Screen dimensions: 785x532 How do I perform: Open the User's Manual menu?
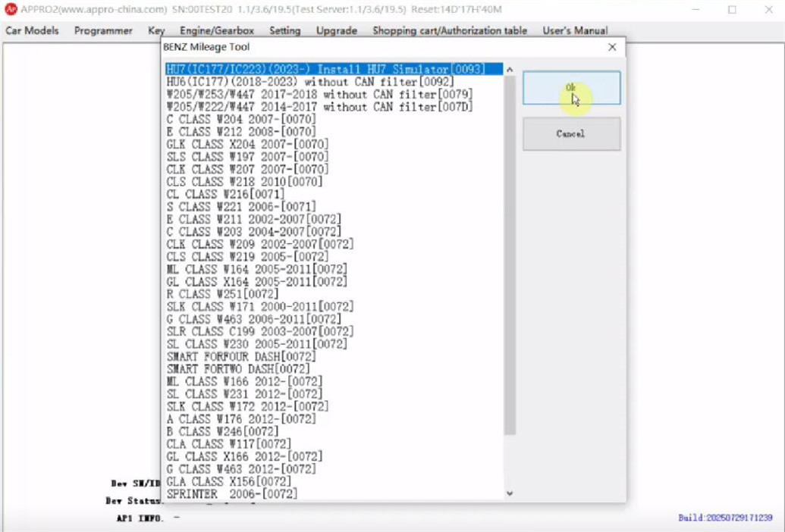(x=575, y=30)
